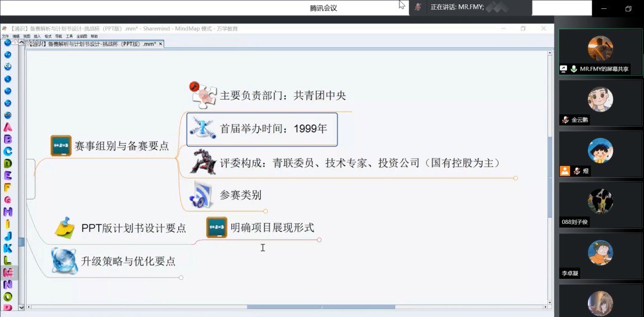This screenshot has height=317, width=644.
Task: Click the music note icon beside 参赛类别
Action: tap(201, 195)
